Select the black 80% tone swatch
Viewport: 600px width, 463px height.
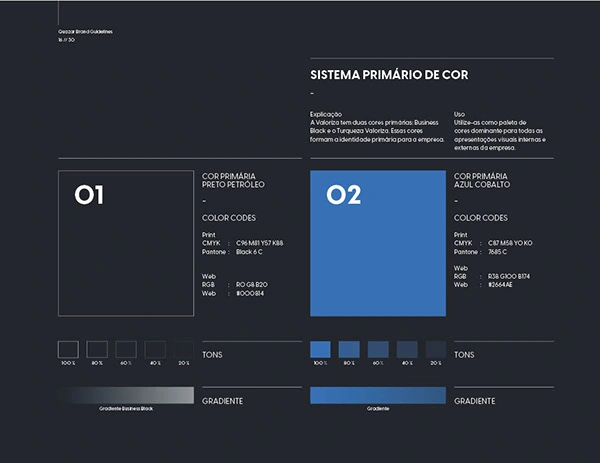click(97, 349)
